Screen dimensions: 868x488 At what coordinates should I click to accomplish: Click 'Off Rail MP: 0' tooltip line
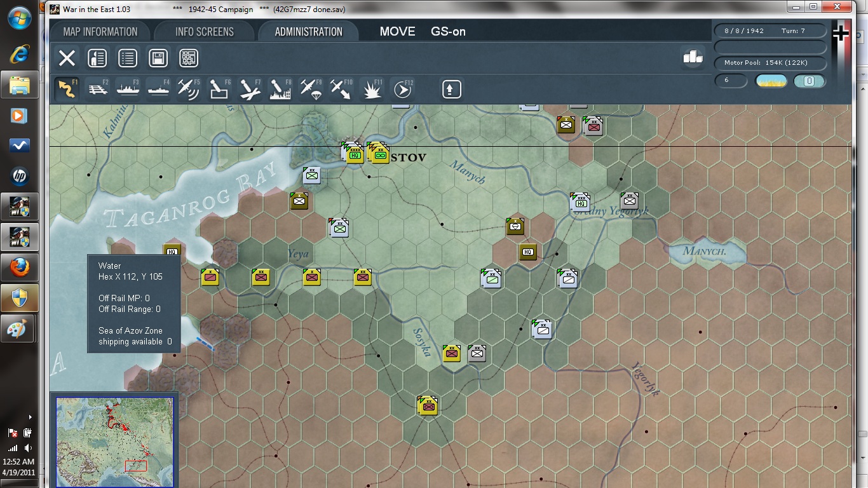124,298
